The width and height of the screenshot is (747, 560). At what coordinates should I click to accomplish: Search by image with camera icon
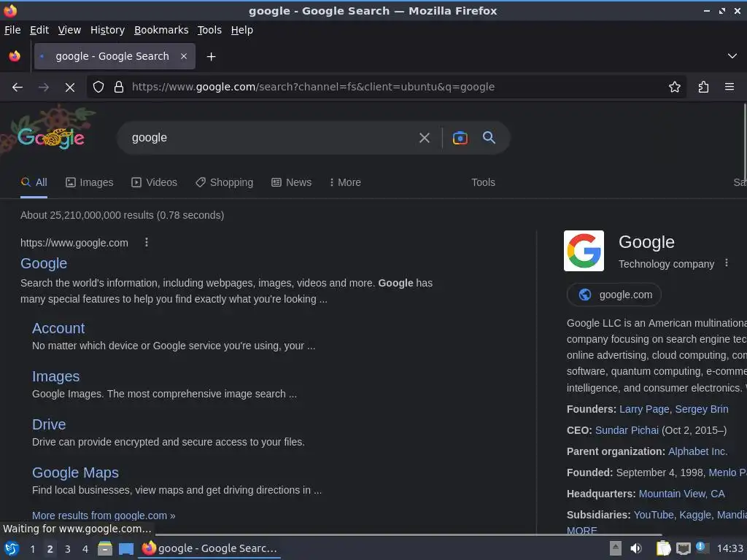pyautogui.click(x=460, y=138)
